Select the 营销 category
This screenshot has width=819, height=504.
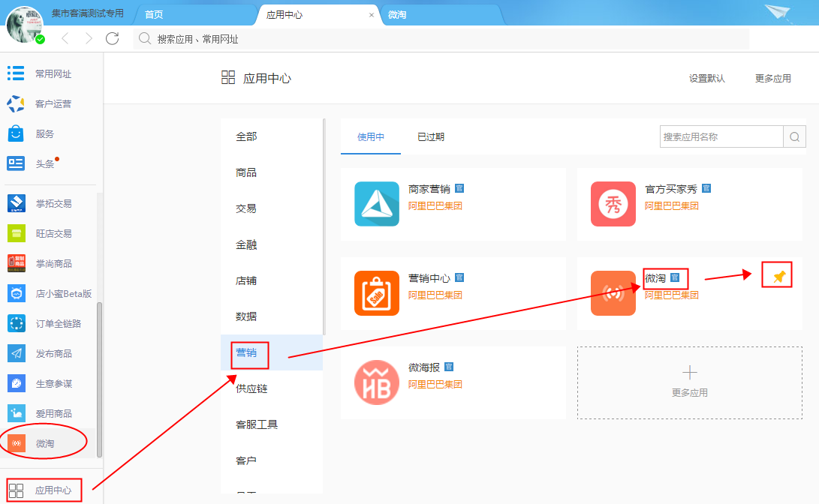pos(272,352)
